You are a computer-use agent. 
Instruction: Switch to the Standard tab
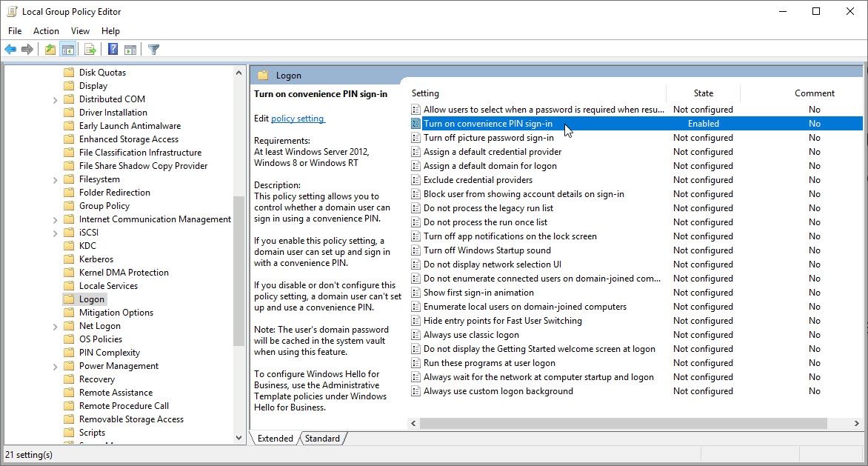[x=323, y=438]
